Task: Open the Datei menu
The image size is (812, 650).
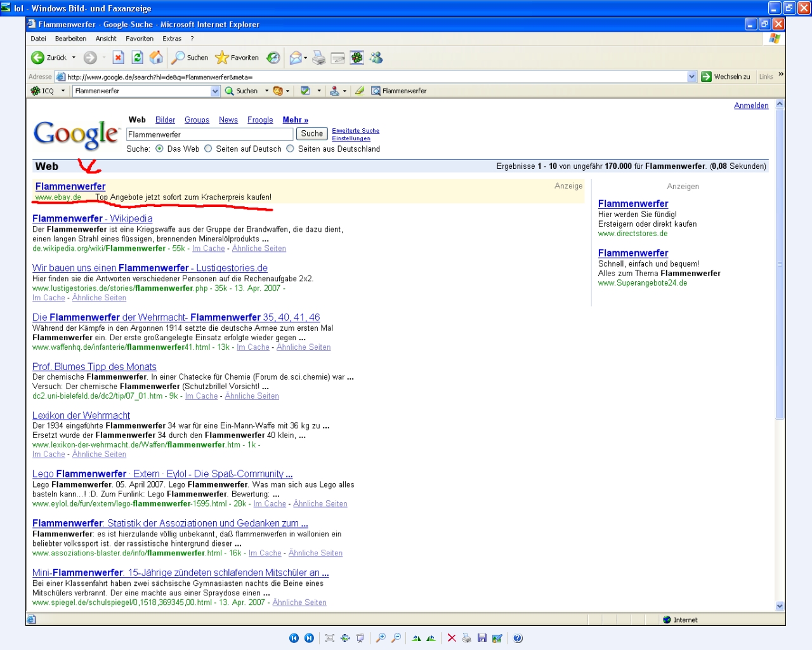Action: (x=38, y=39)
